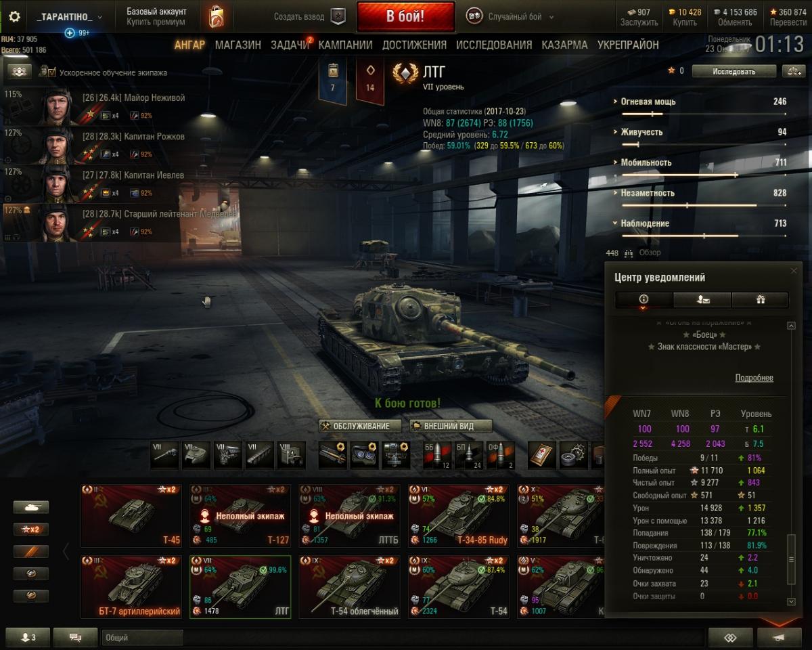Screen dimensions: 812x650
Task: Click the В бой! button
Action: click(x=405, y=17)
